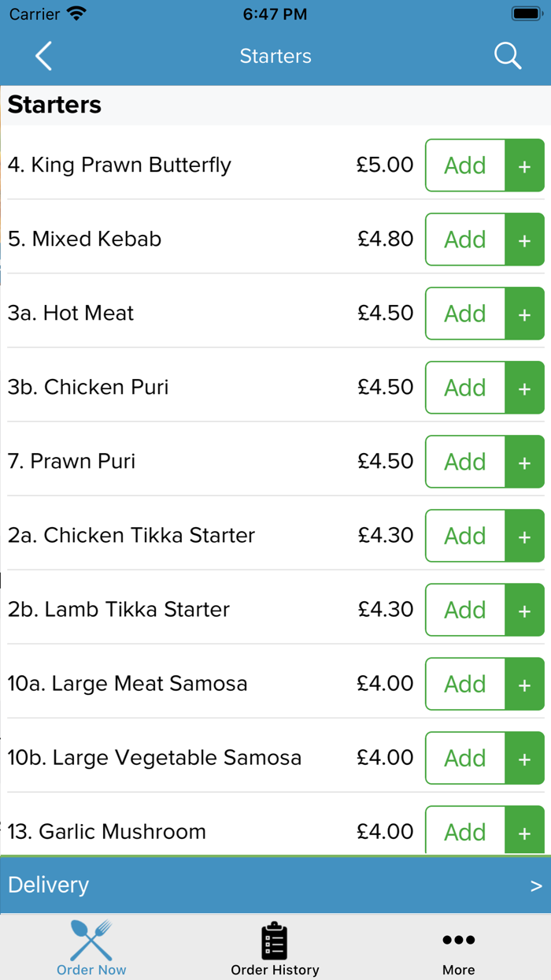This screenshot has width=551, height=980.
Task: Add the Chicken Tikka Starter
Action: (x=464, y=536)
